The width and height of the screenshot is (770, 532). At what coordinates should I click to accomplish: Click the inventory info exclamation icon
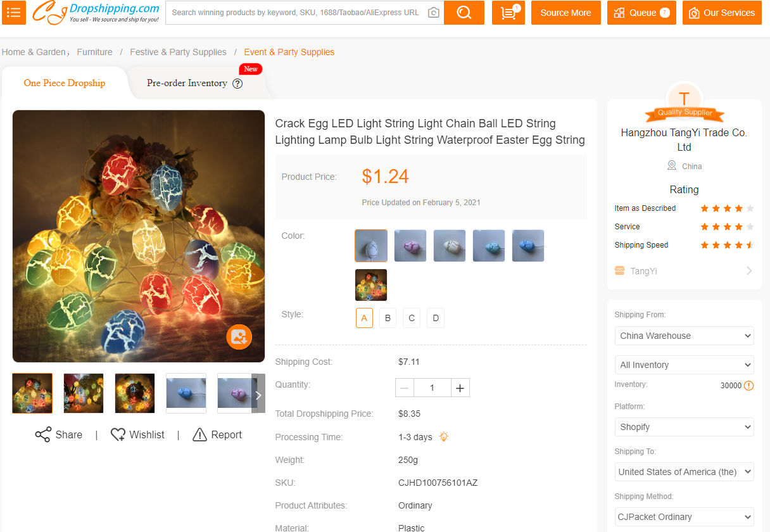tap(748, 385)
